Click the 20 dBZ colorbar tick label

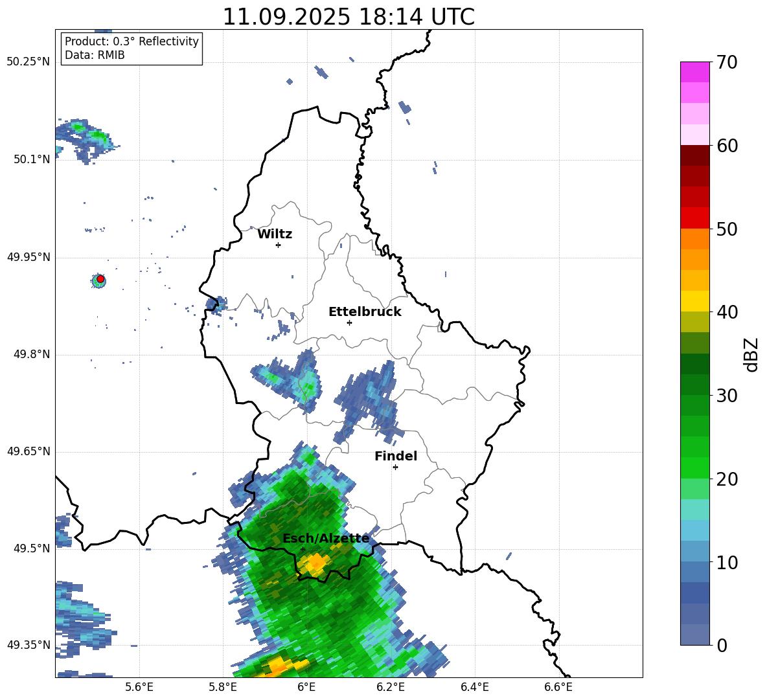[x=727, y=479]
